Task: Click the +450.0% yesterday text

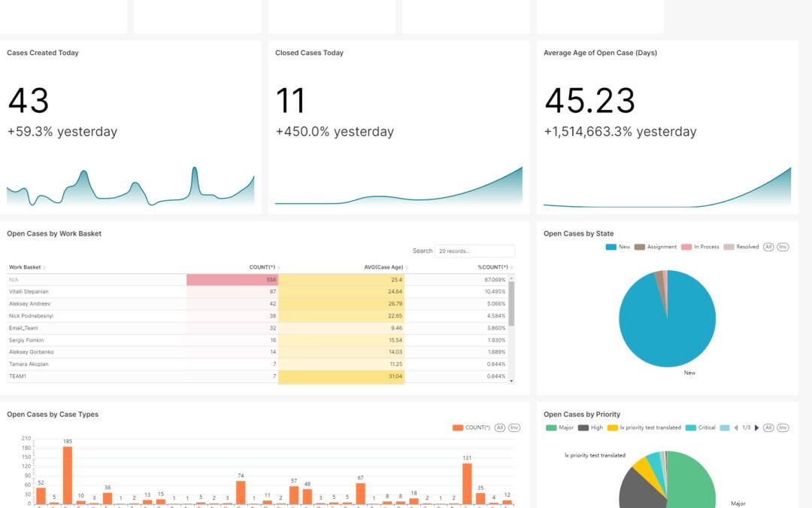Action: [335, 132]
